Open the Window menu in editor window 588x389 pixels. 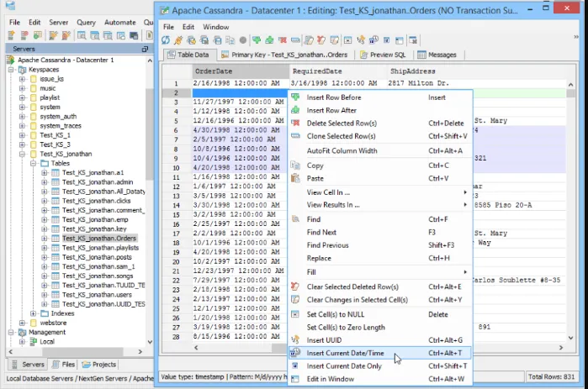tap(215, 27)
